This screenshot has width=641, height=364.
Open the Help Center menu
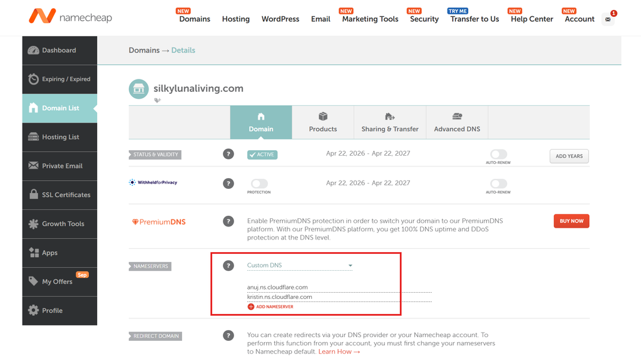point(532,19)
